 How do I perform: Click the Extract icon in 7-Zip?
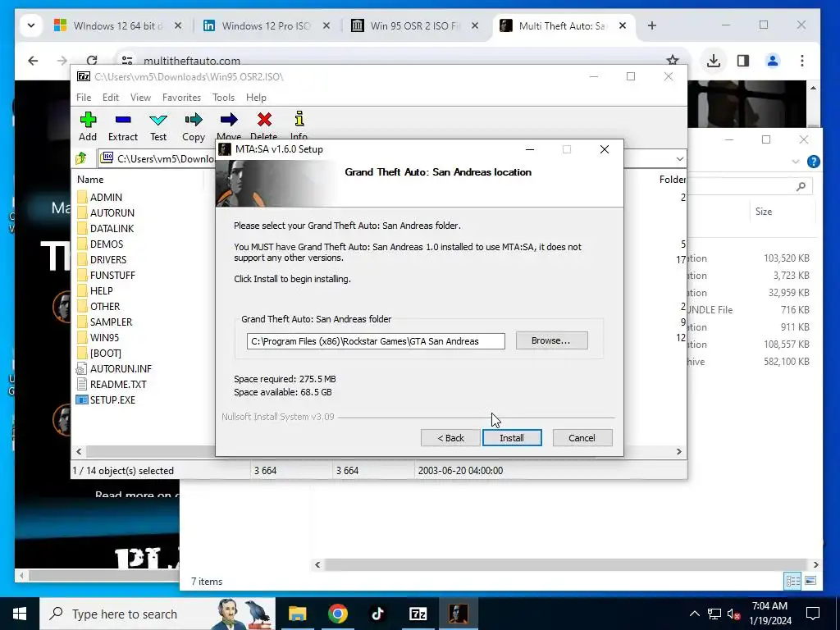(x=123, y=126)
